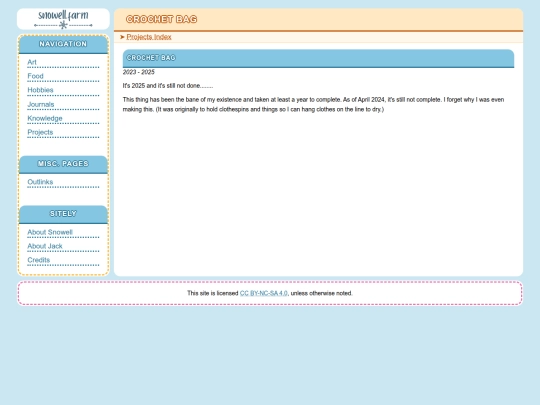Image resolution: width=540 pixels, height=405 pixels.
Task: Open the CC BY-NC-SA 4.0 license link
Action: click(x=263, y=293)
